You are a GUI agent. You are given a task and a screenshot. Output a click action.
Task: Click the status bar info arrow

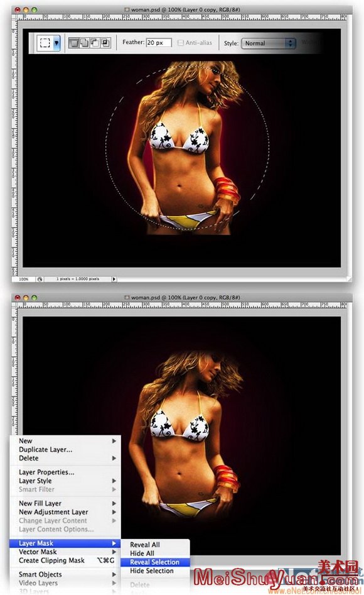[x=114, y=279]
